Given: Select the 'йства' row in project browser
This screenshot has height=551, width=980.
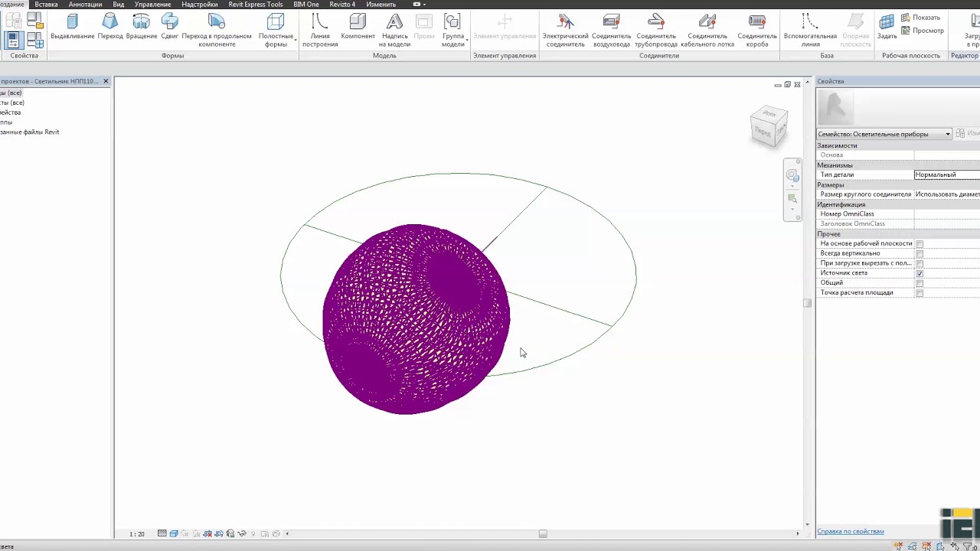Looking at the screenshot, I should [x=11, y=112].
